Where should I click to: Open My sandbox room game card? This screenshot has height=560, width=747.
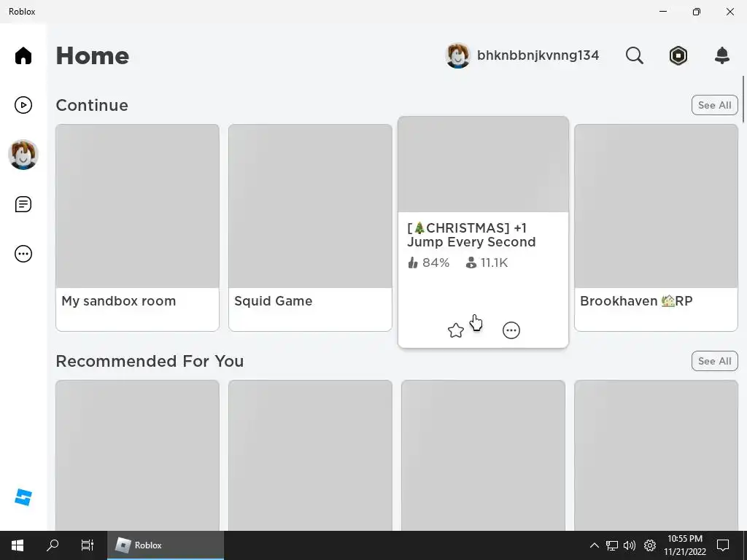tap(137, 227)
